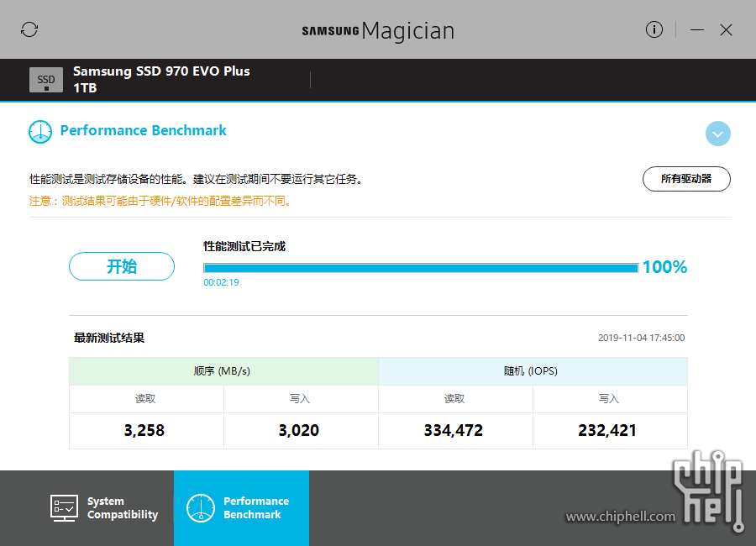Click the 随机 (IOPS) column header
Image resolution: width=756 pixels, height=546 pixels.
click(x=533, y=371)
